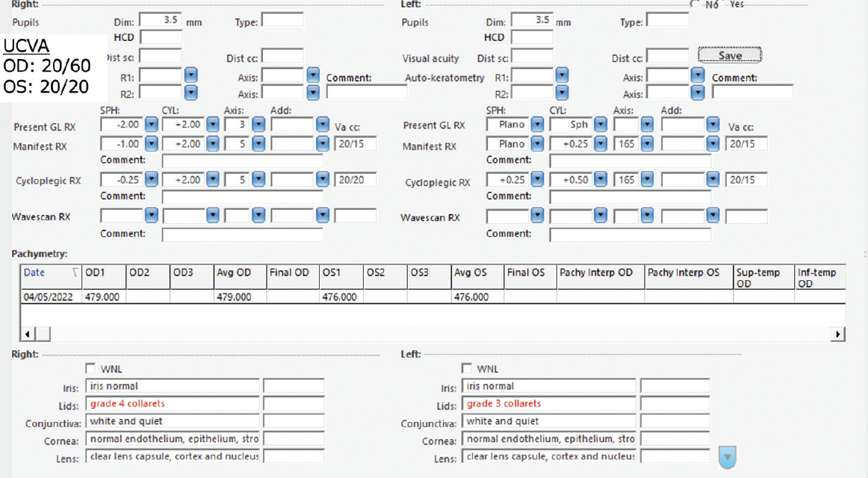Click pachymetry table scroll right arrow

pos(838,334)
